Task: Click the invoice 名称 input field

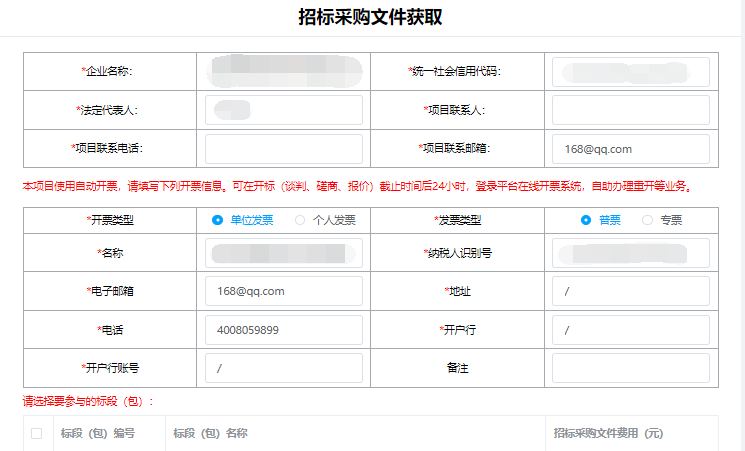Action: (283, 253)
